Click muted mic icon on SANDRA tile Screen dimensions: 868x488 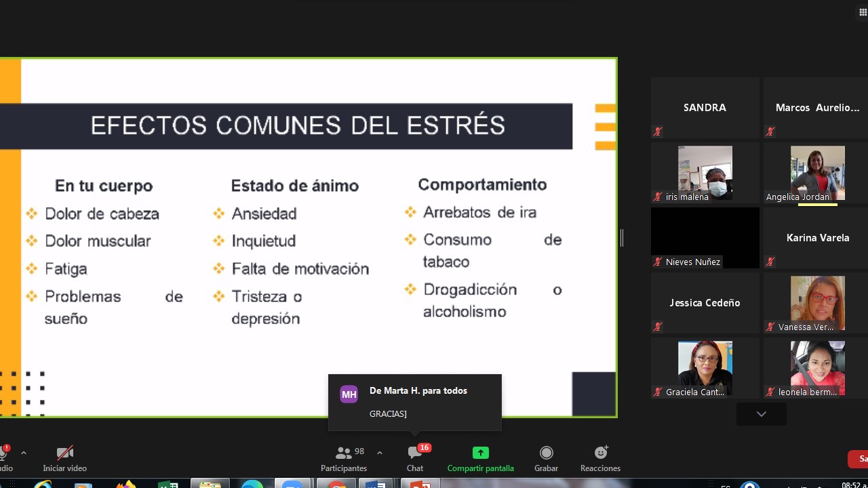coord(658,131)
